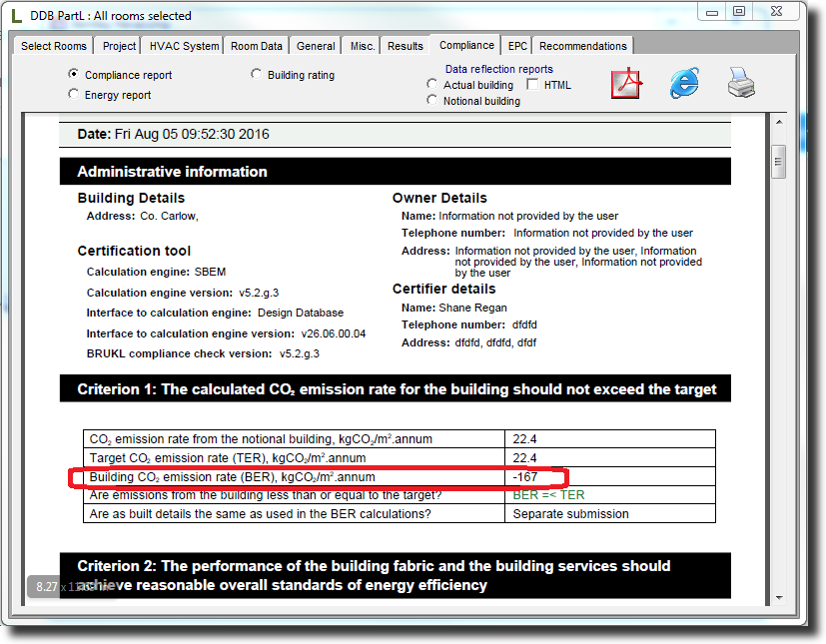This screenshot has height=644, width=826.
Task: Switch to the General tab
Action: coord(316,46)
